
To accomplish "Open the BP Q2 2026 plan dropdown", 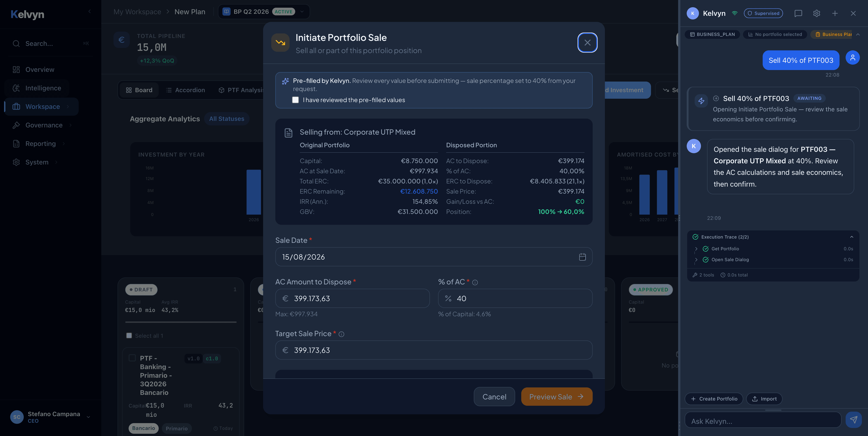I will pos(264,12).
